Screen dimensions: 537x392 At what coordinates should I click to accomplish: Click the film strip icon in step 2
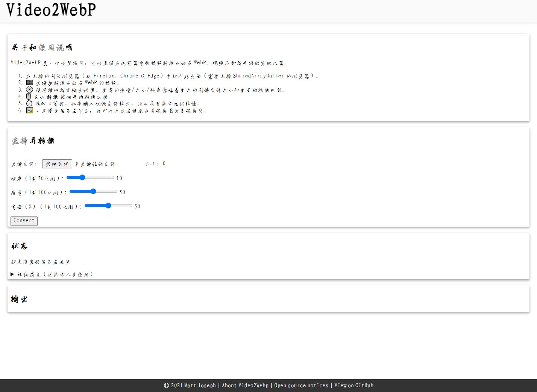point(30,82)
